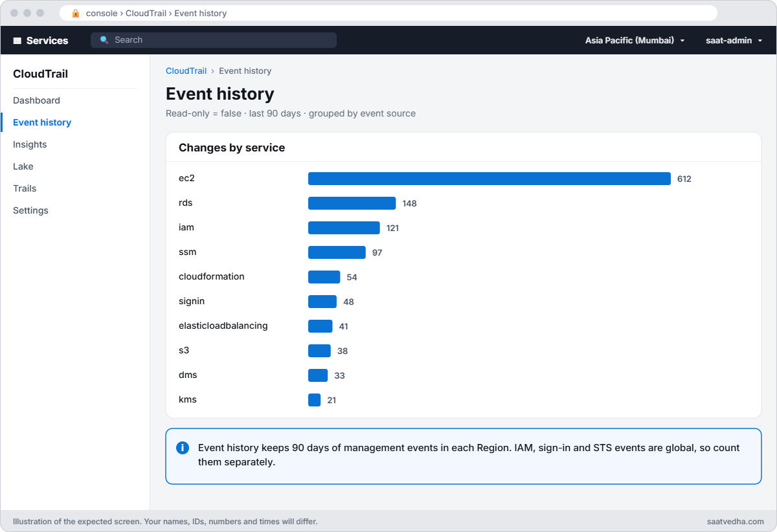This screenshot has width=777, height=532.
Task: Click the ssm bar in the chart
Action: pyautogui.click(x=337, y=252)
